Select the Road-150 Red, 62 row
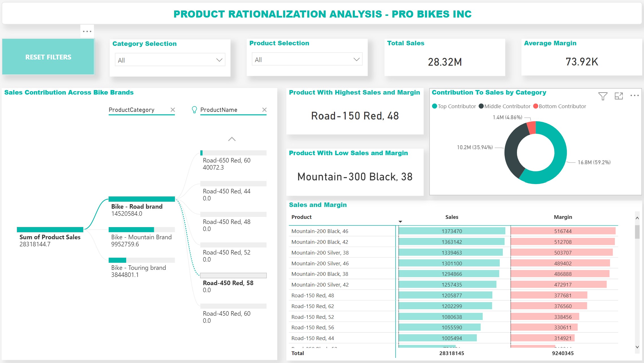The image size is (644, 363). click(x=453, y=306)
